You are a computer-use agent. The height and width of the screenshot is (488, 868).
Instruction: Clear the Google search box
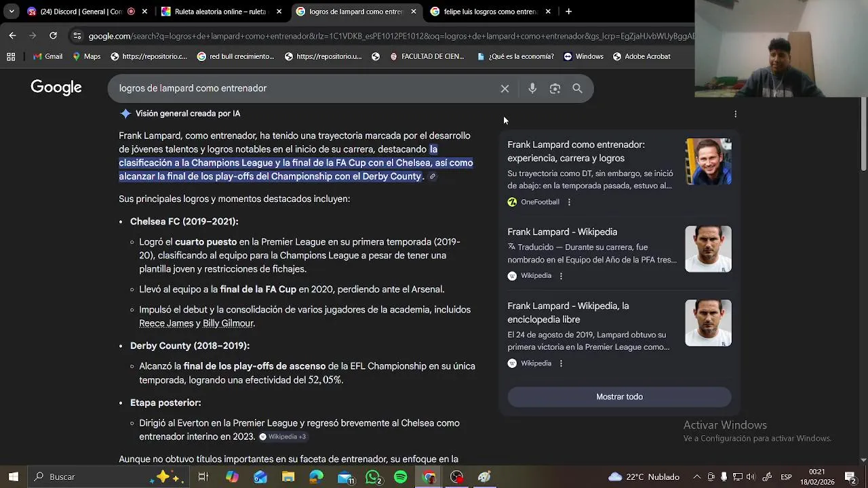point(505,89)
